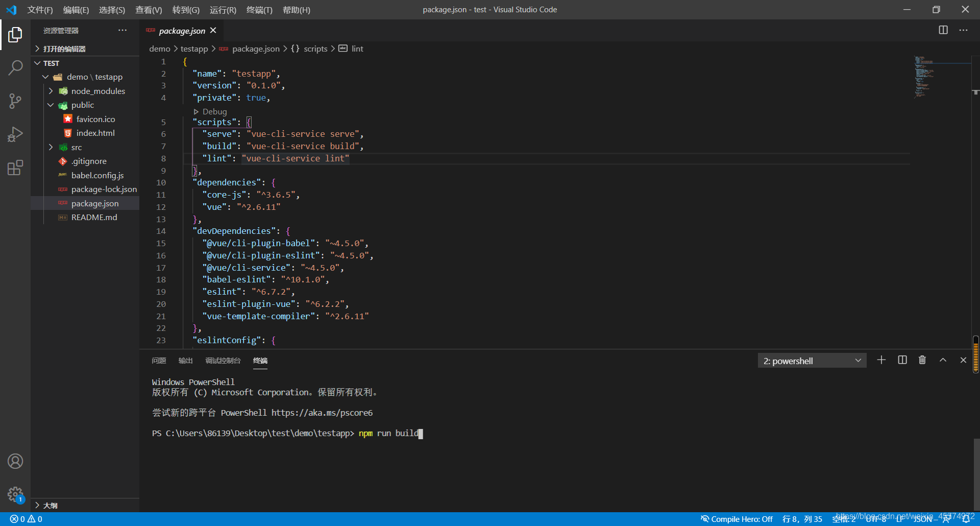Click errors and warnings count in status bar
The image size is (980, 526).
26,519
